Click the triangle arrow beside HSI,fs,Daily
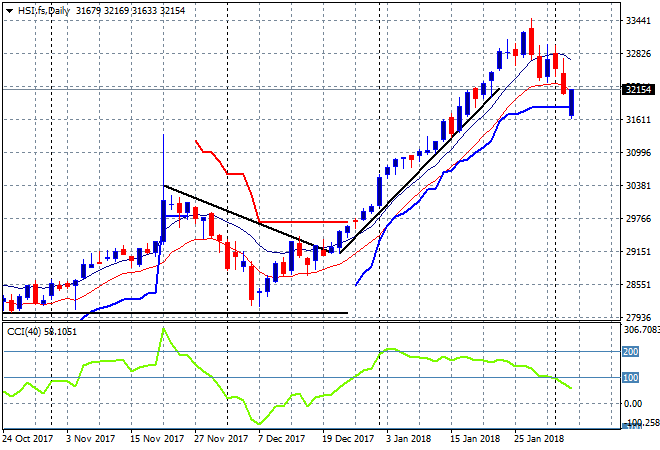Image resolution: width=660 pixels, height=450 pixels. [10, 11]
